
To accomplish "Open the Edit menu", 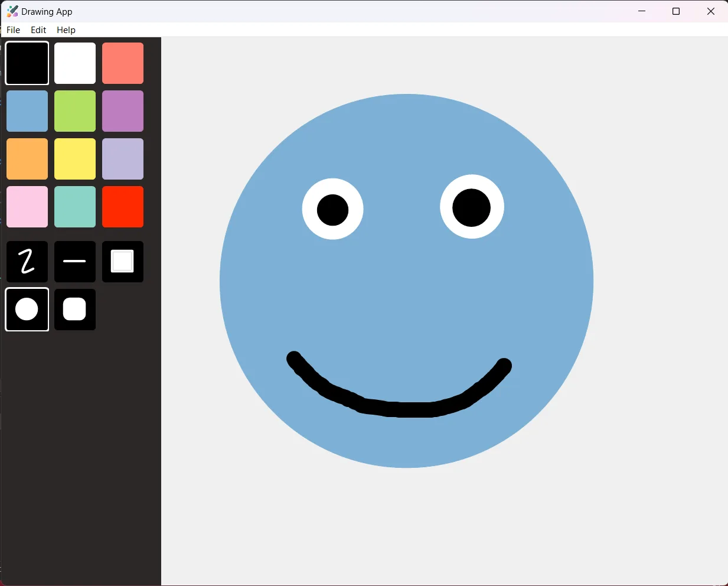I will point(38,30).
